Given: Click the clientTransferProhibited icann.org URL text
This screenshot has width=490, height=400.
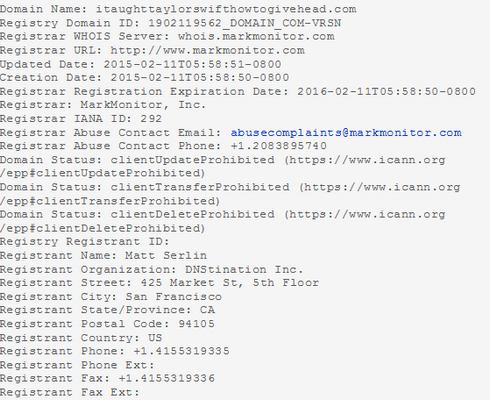Looking at the screenshot, I should (x=382, y=187).
